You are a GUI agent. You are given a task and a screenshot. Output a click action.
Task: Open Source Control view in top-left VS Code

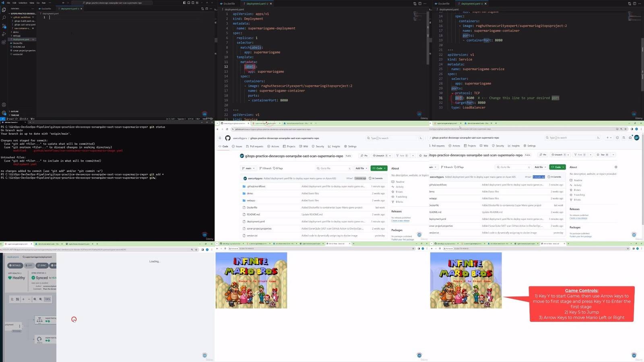tap(4, 26)
